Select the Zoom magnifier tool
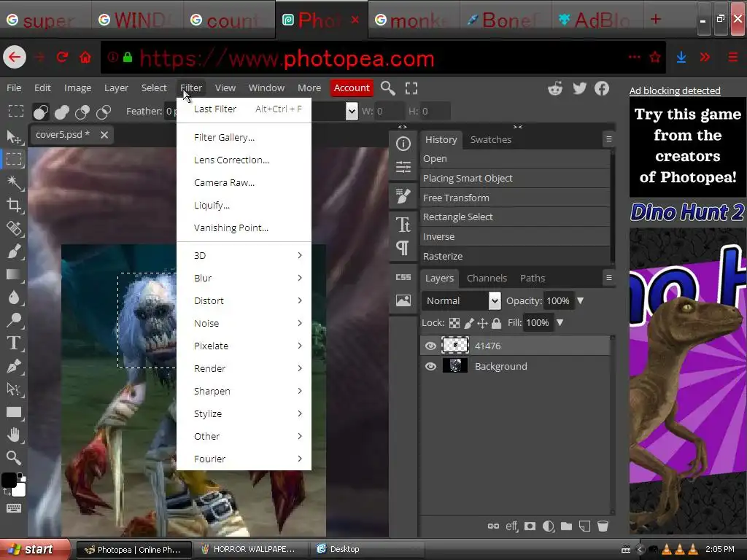747x560 pixels. (14, 458)
